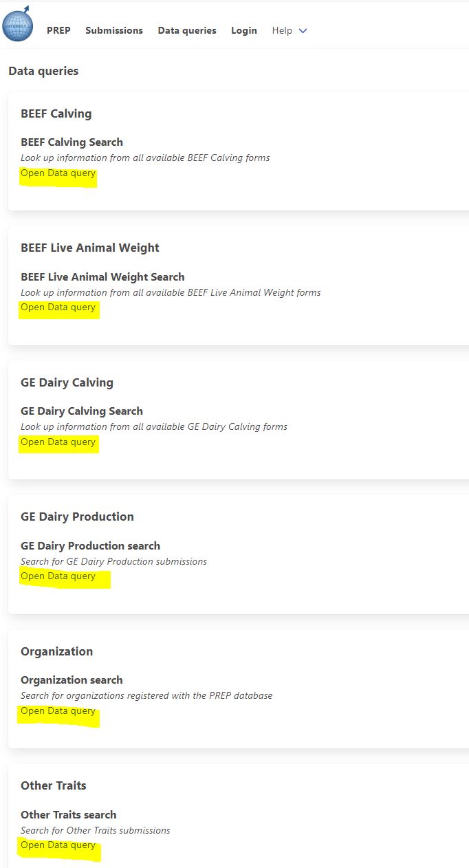Click the BEEF Calving card heading
This screenshot has width=469, height=868.
tap(56, 113)
